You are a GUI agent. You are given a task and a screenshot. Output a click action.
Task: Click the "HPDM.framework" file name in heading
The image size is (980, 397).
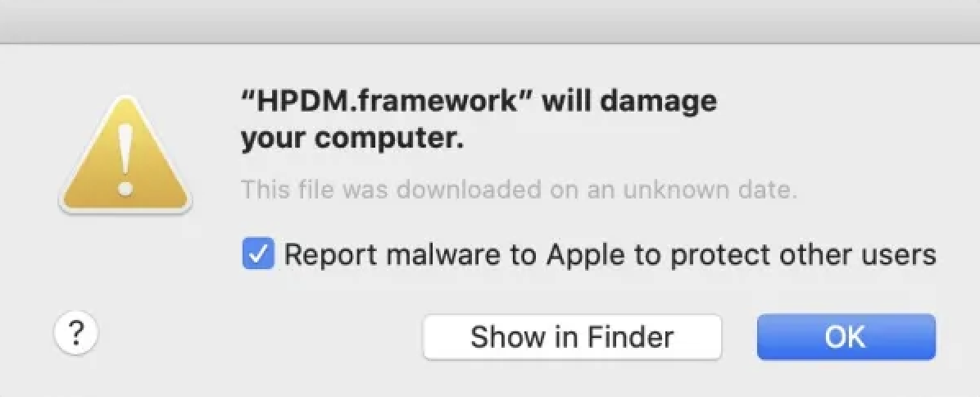coord(387,101)
